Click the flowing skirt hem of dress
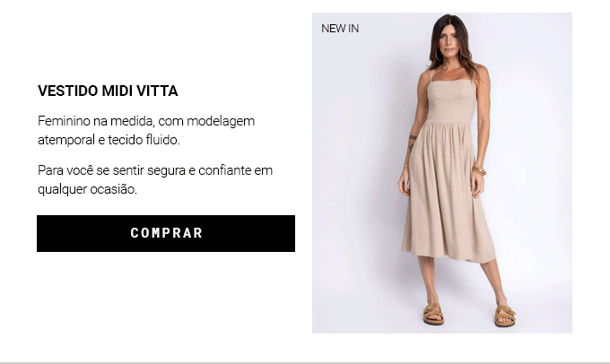610x364 pixels. tap(449, 255)
